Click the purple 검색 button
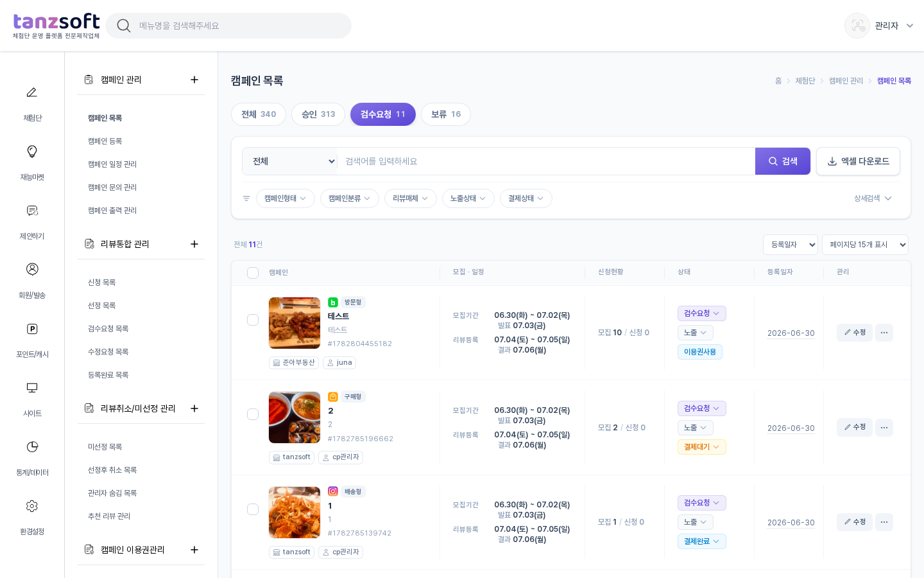Viewport: 924px width, 578px height. [783, 161]
